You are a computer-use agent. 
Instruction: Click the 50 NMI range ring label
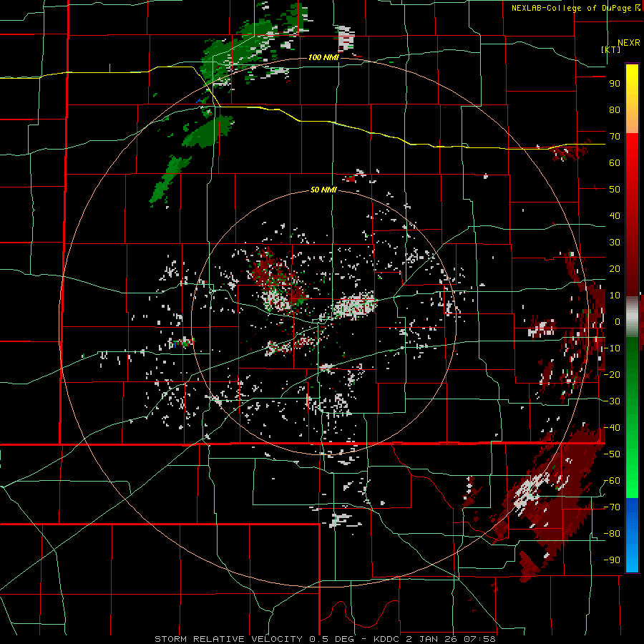tap(323, 190)
